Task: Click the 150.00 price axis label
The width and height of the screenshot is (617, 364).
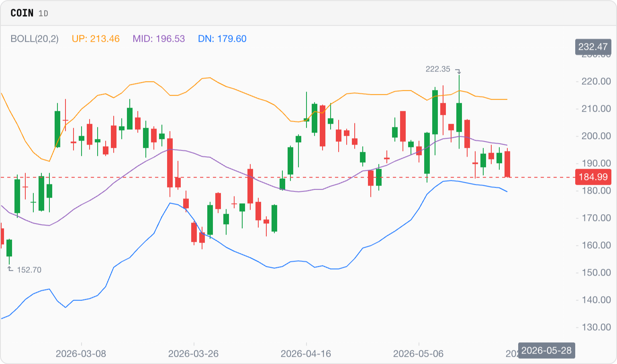Action: pos(596,273)
